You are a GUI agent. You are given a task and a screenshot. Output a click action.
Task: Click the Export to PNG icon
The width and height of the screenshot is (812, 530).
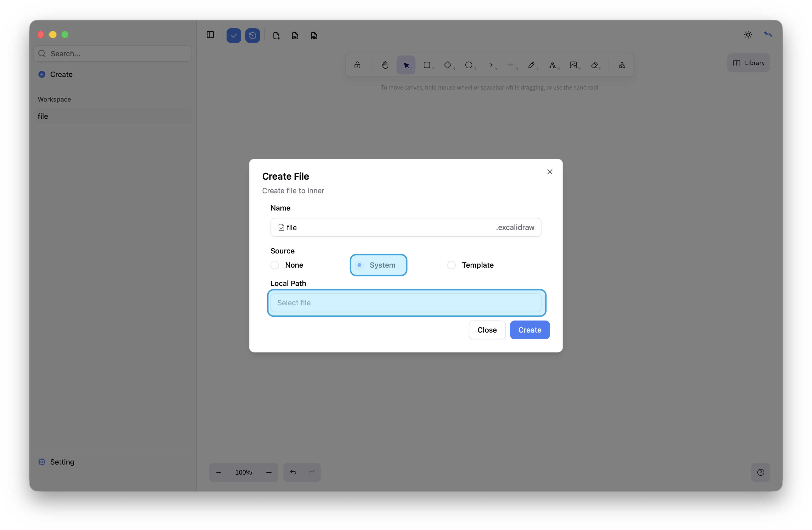point(314,36)
